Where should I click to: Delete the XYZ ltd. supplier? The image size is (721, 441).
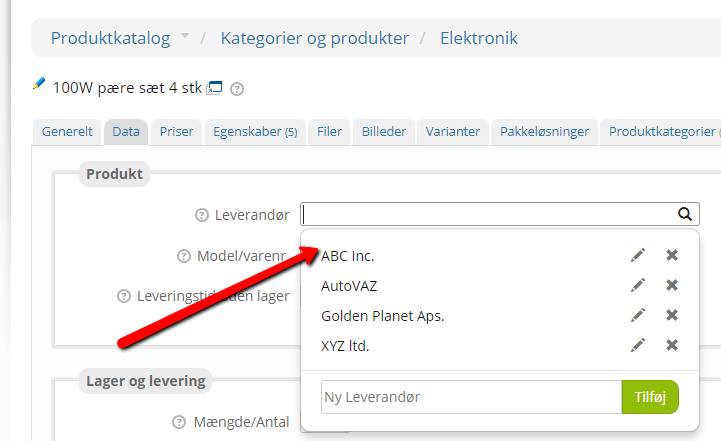tap(672, 345)
